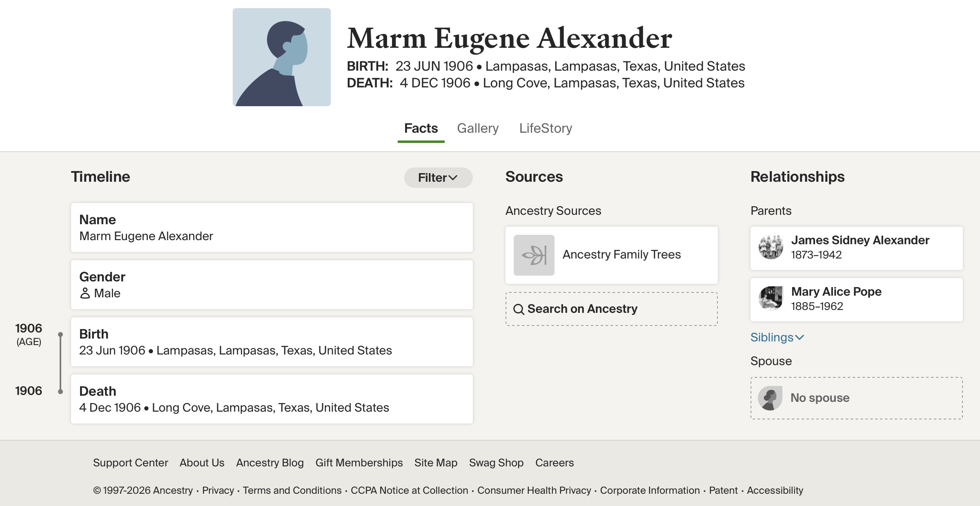Click the 1906 birth timeline marker dot
The width and height of the screenshot is (980, 506).
[60, 334]
